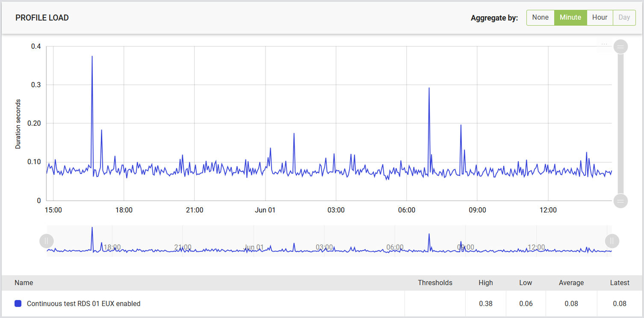Image resolution: width=644 pixels, height=318 pixels.
Task: Click the Latest column header
Action: [x=620, y=283]
